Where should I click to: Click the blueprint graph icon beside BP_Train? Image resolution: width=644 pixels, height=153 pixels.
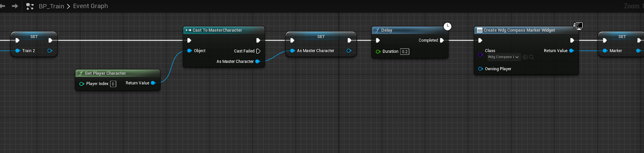(30, 6)
